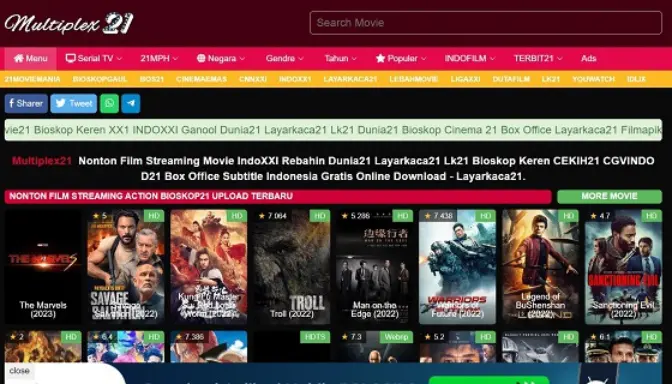The width and height of the screenshot is (672, 384).
Task: Open the DUTAFILM link
Action: pyautogui.click(x=511, y=79)
